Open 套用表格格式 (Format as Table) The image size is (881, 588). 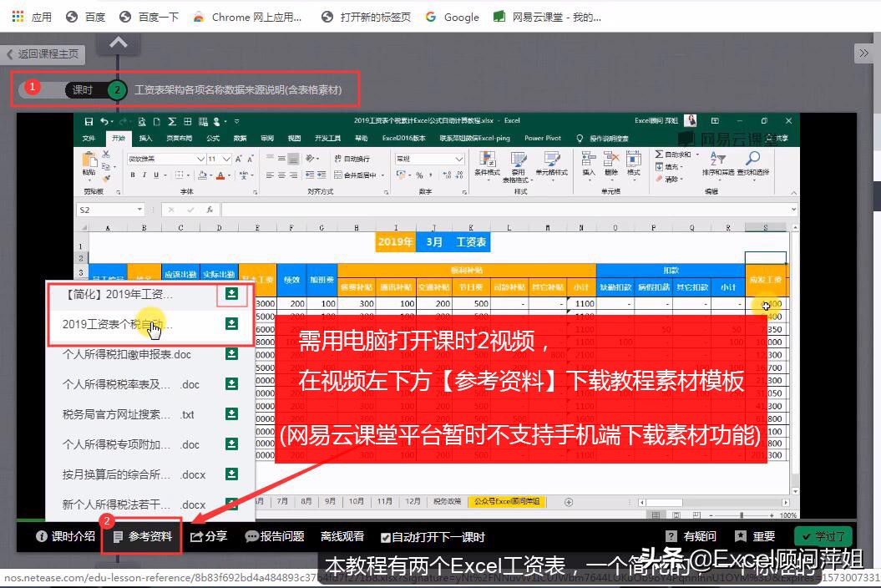tap(519, 165)
